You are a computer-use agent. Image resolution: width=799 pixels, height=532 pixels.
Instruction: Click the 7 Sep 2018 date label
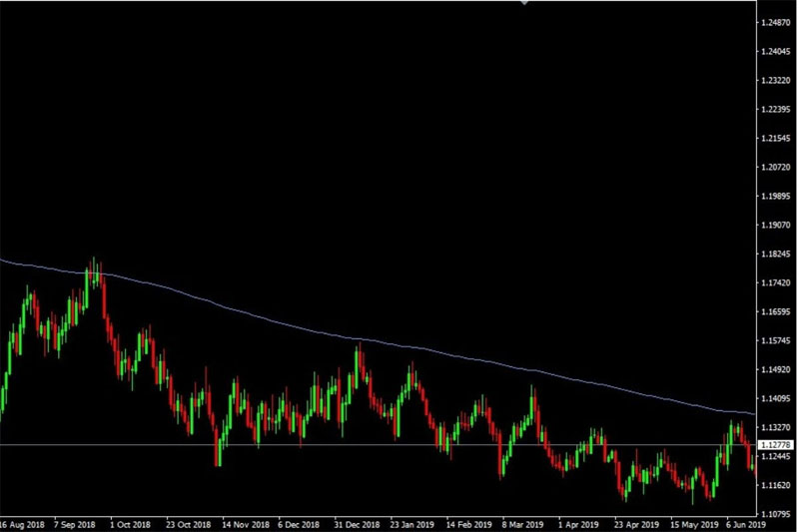click(74, 525)
